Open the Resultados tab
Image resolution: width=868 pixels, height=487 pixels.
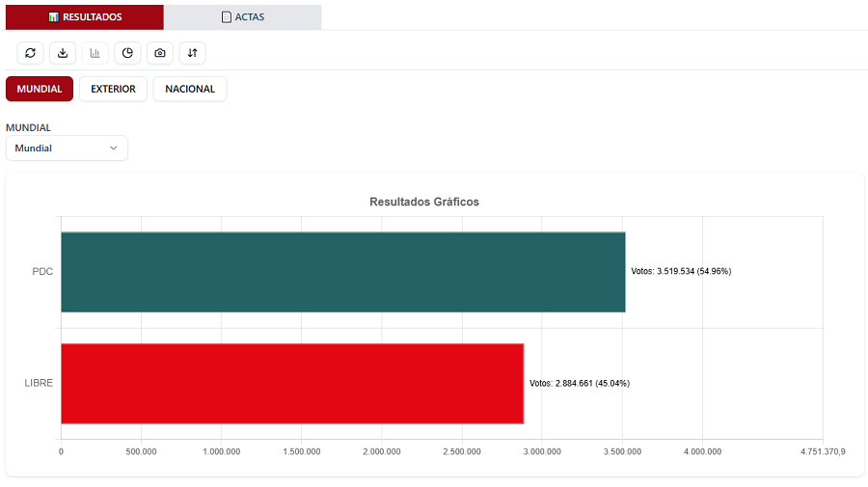pyautogui.click(x=85, y=16)
